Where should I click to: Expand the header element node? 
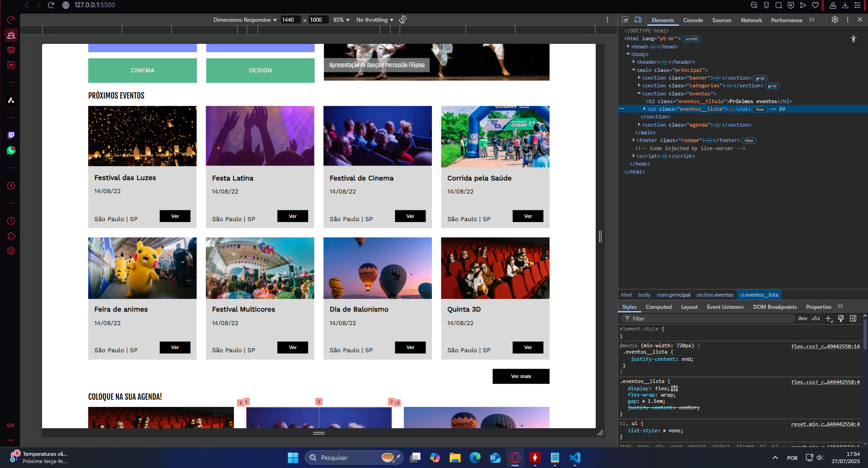tap(634, 62)
